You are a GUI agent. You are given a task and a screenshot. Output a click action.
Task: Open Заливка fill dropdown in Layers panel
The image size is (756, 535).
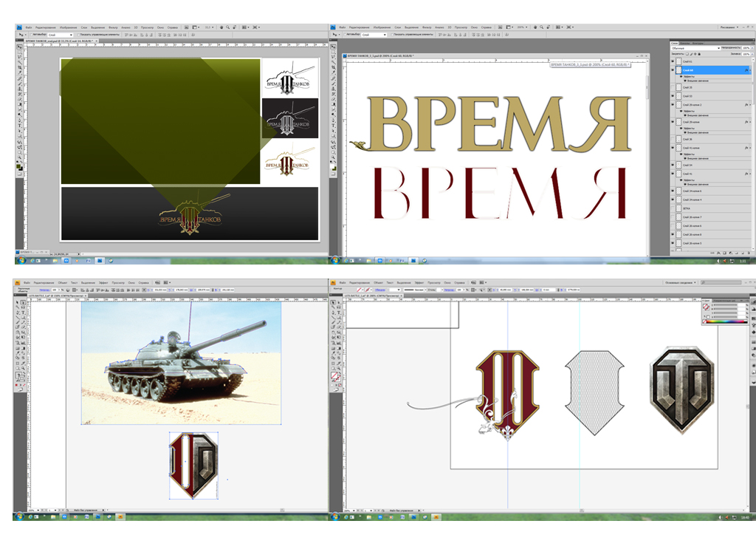point(752,54)
